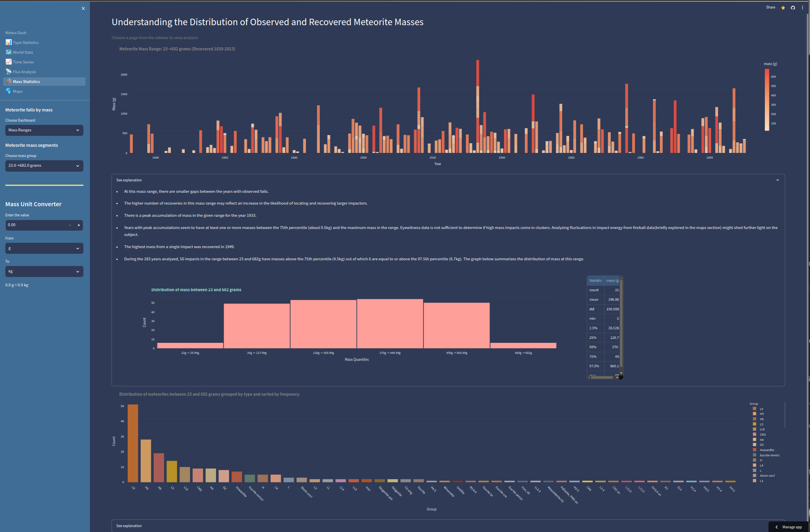Open the three-dot app menu
Screen dimensions: 810x532
click(x=802, y=8)
